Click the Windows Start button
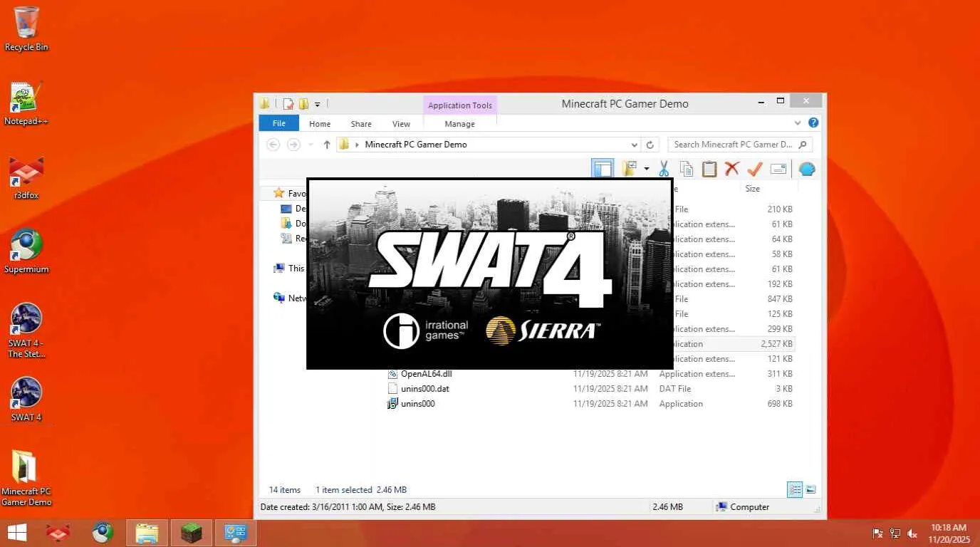Image resolution: width=980 pixels, height=547 pixels. pyautogui.click(x=16, y=533)
